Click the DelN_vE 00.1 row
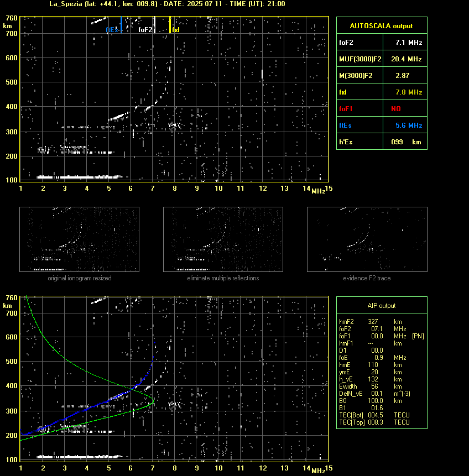The image size is (469, 476). click(x=374, y=394)
